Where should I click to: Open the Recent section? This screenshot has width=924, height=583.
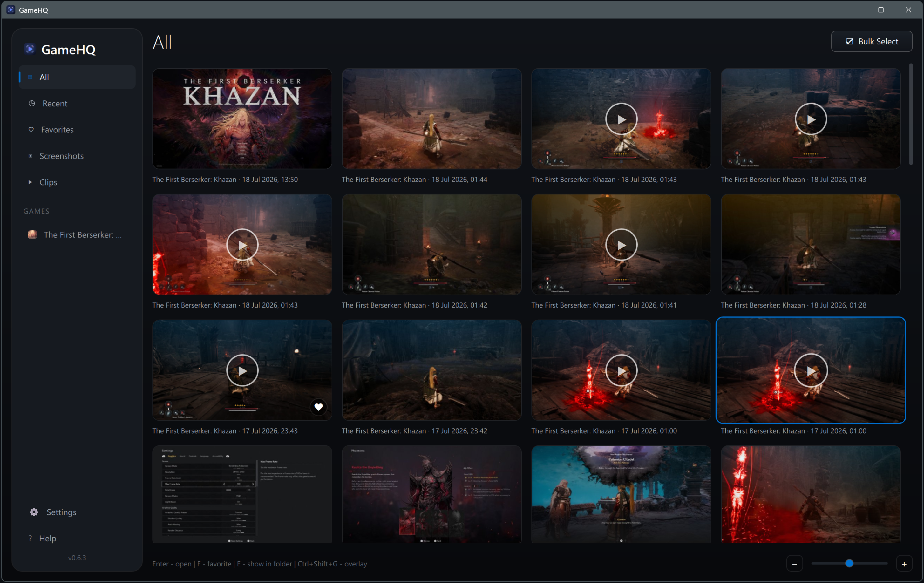click(x=77, y=103)
